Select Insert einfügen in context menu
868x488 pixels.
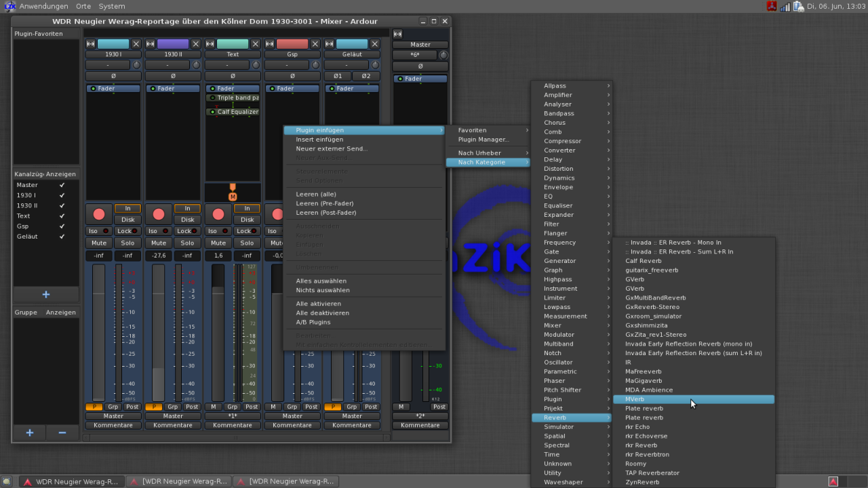coord(363,140)
